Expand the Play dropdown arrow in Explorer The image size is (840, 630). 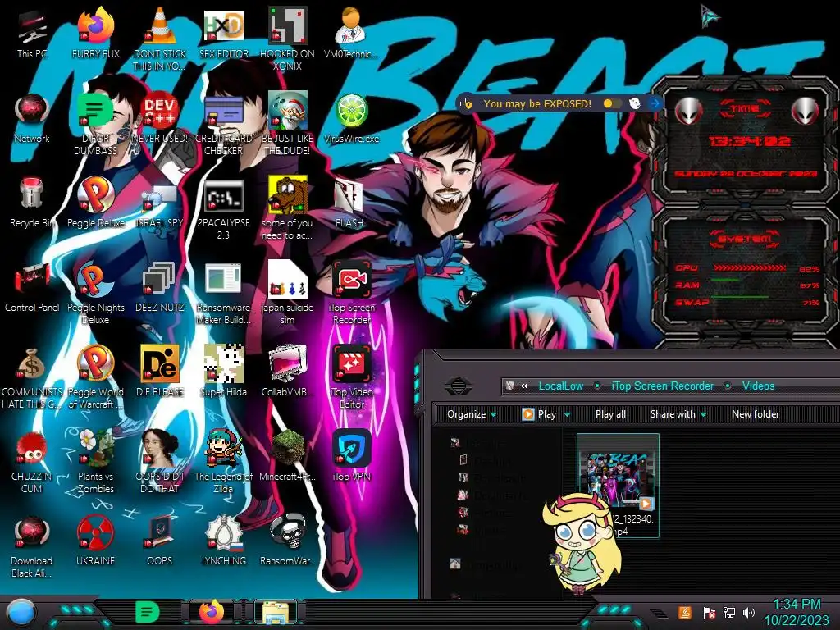point(568,414)
